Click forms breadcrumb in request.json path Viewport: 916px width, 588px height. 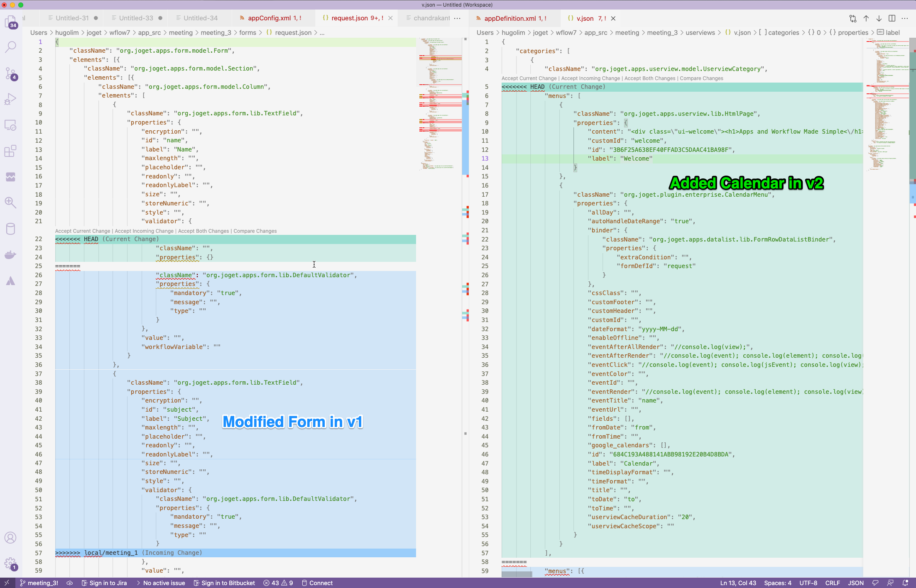coord(247,33)
